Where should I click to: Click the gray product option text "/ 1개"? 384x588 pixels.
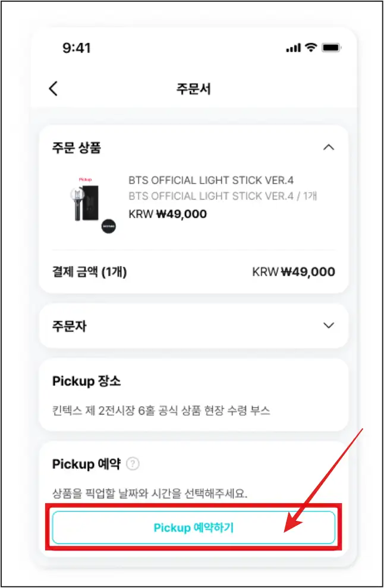[x=307, y=197]
